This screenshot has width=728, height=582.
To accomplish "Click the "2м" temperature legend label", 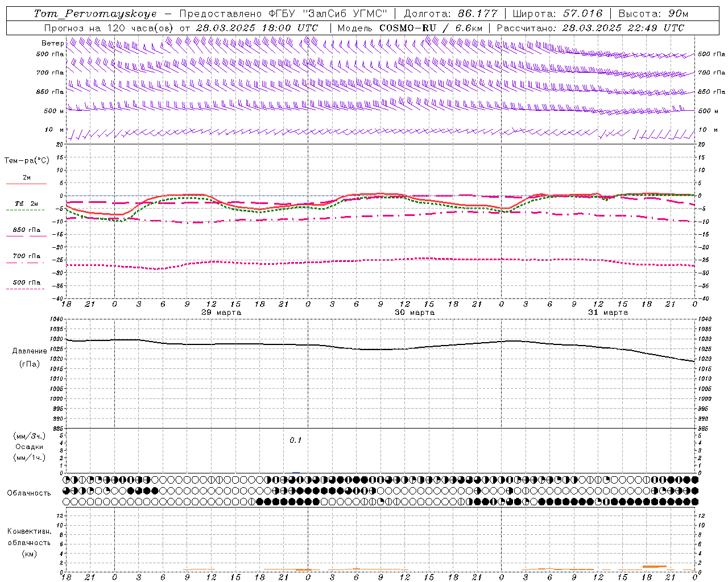I will [27, 177].
